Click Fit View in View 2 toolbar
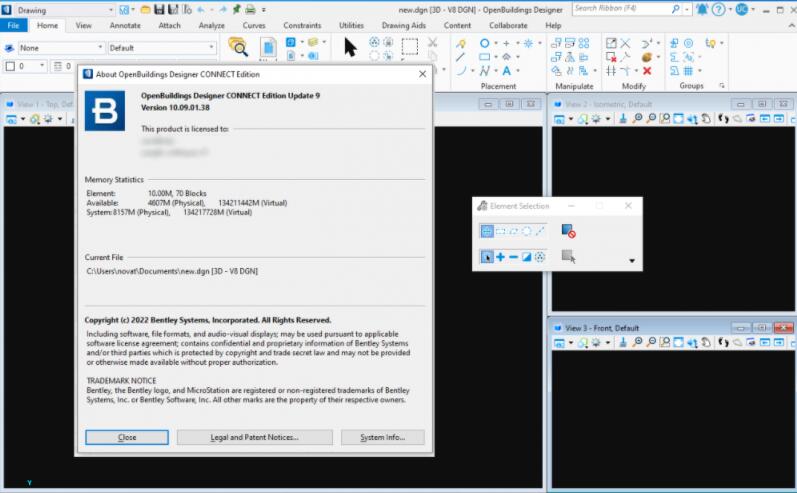797x493 pixels. point(678,118)
